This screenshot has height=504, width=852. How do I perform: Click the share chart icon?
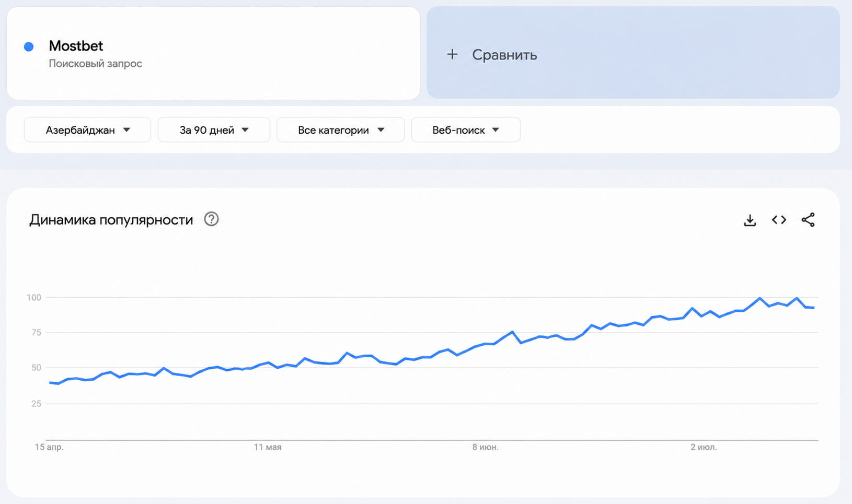pyautogui.click(x=808, y=220)
